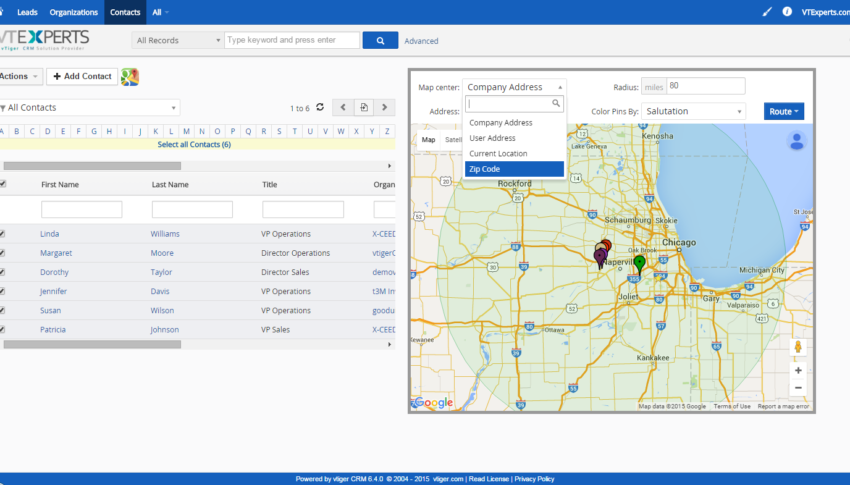Sort table by Last Name column header
Viewport: 850px width, 485px height.
170,185
